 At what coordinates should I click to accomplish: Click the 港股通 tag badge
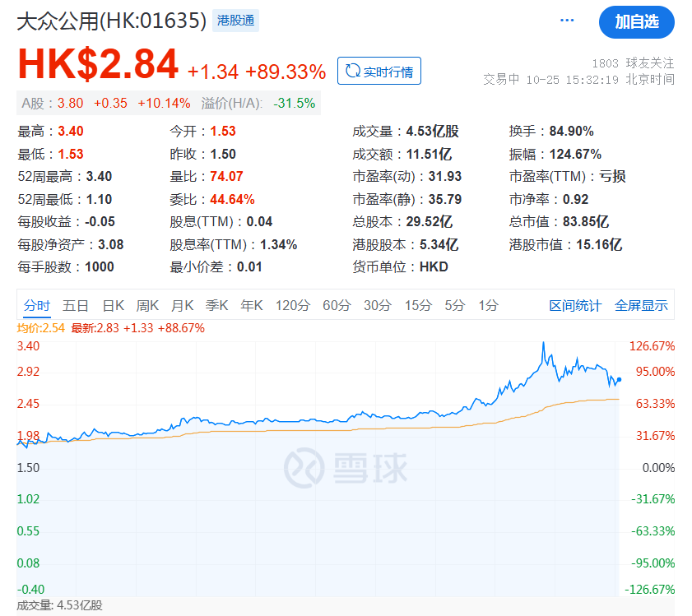pos(236,21)
